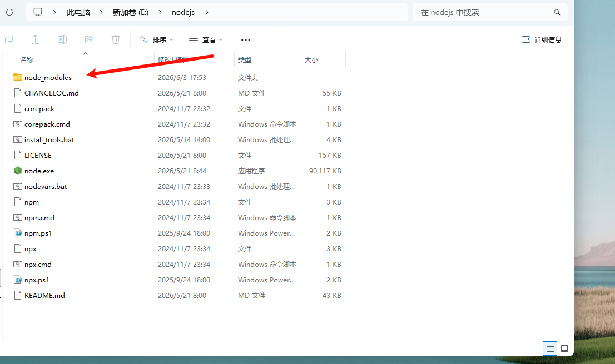Click the Copy icon in toolbar
The image size is (615, 364).
[9, 39]
